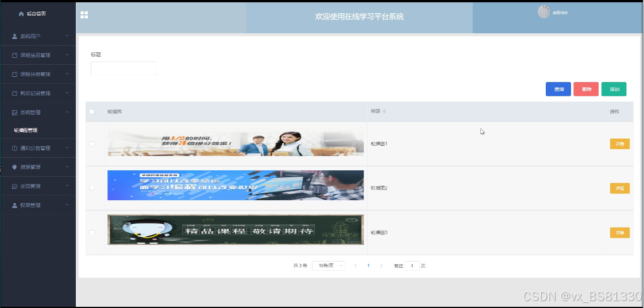This screenshot has height=308, width=644.
Task: Click the previous page arrow
Action: (355, 266)
